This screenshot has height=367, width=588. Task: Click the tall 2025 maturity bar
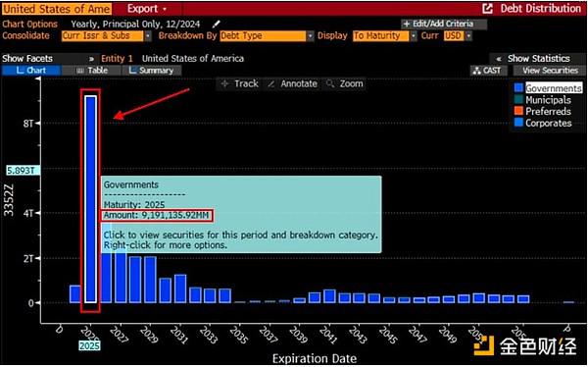[x=90, y=199]
